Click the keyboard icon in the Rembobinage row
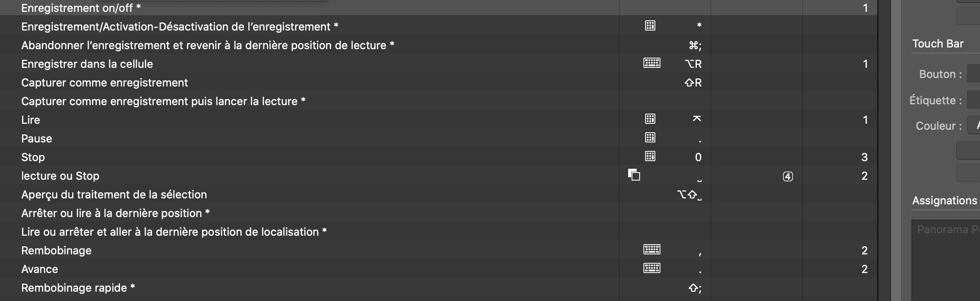The image size is (980, 301). click(x=651, y=250)
